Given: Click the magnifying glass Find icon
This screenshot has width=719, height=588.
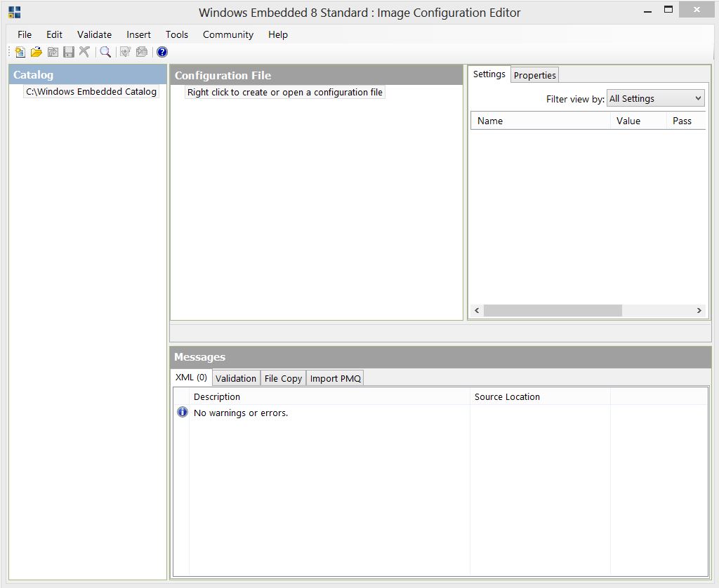Looking at the screenshot, I should [x=105, y=52].
